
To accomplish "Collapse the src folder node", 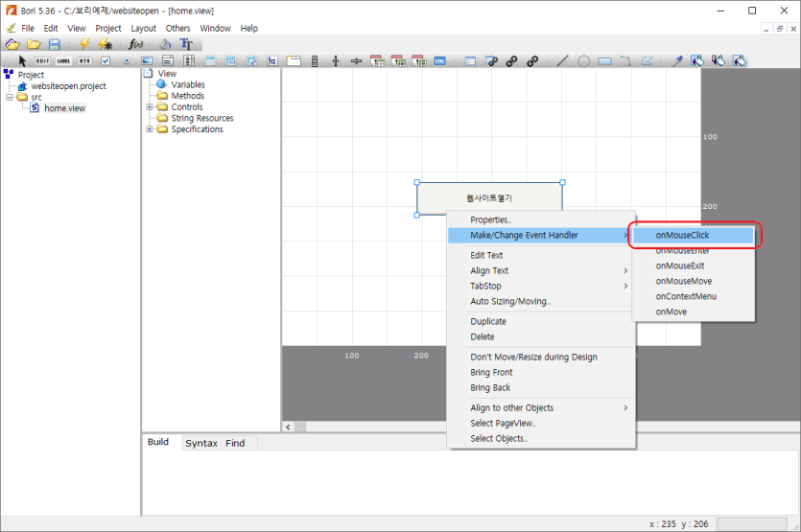I will 10,97.
